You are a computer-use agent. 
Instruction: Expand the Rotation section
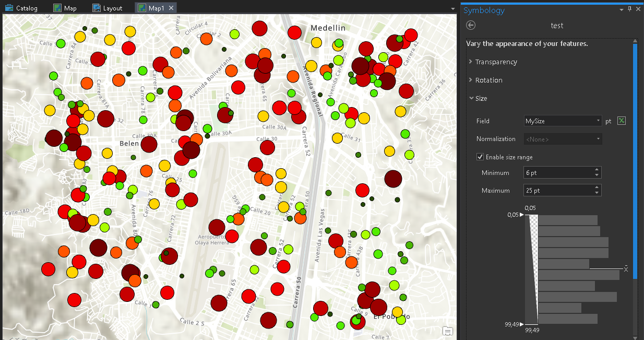(x=488, y=80)
